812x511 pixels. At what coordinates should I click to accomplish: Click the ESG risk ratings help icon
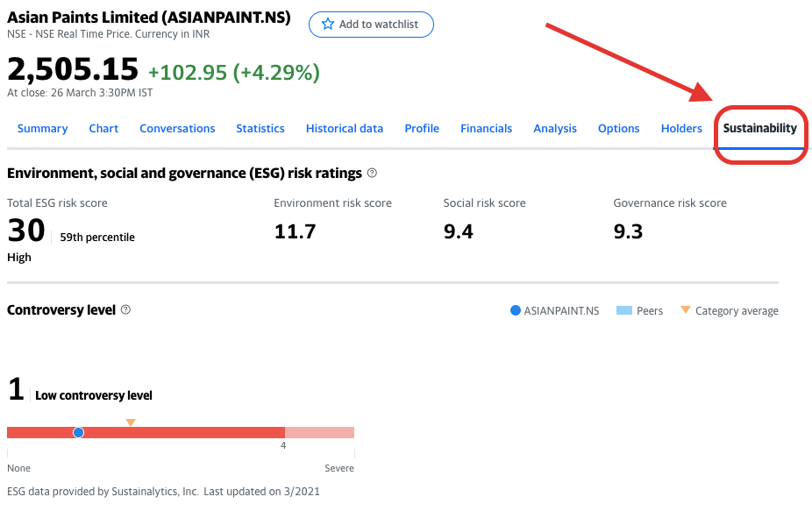click(x=372, y=174)
